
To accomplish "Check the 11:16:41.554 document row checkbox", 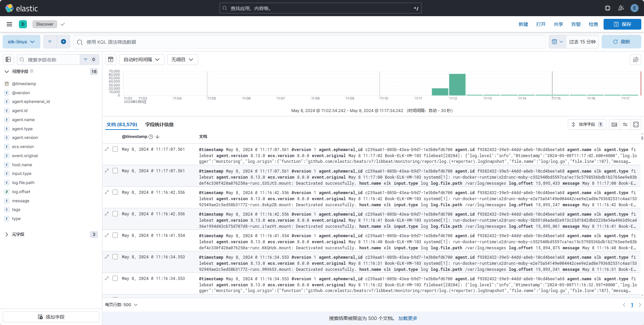I will pos(115,235).
